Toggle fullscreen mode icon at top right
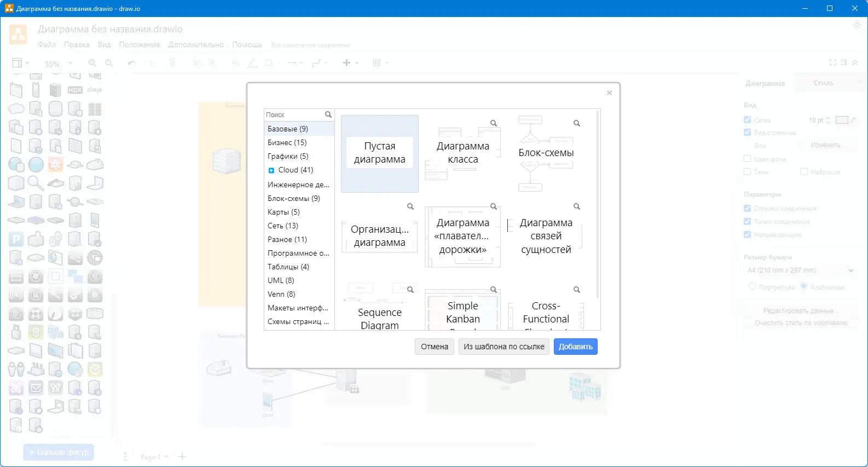Viewport: 868px width, 467px height. [x=833, y=63]
